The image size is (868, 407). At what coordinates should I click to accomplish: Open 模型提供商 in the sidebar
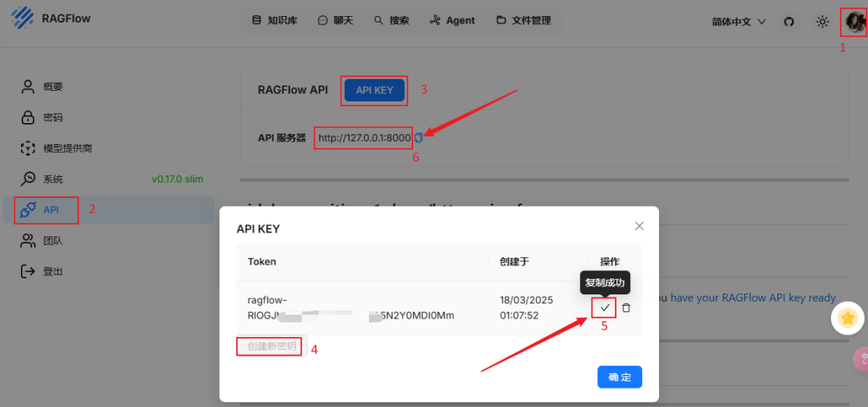point(108,149)
